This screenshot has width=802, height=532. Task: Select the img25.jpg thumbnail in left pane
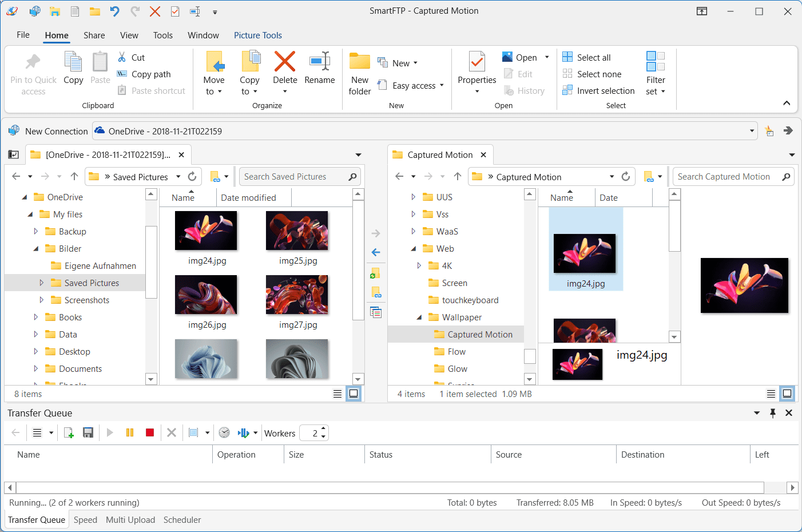[x=297, y=231]
